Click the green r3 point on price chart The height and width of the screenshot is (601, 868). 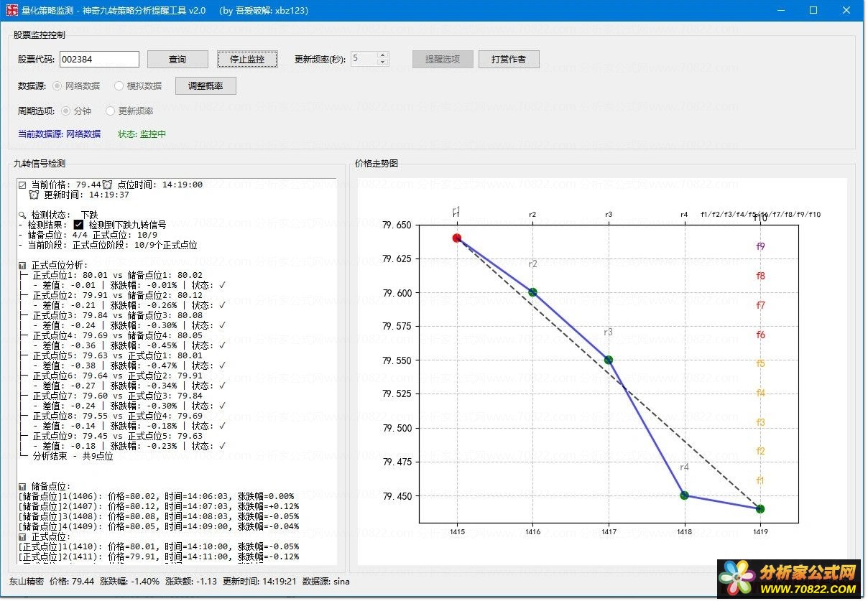pos(609,360)
